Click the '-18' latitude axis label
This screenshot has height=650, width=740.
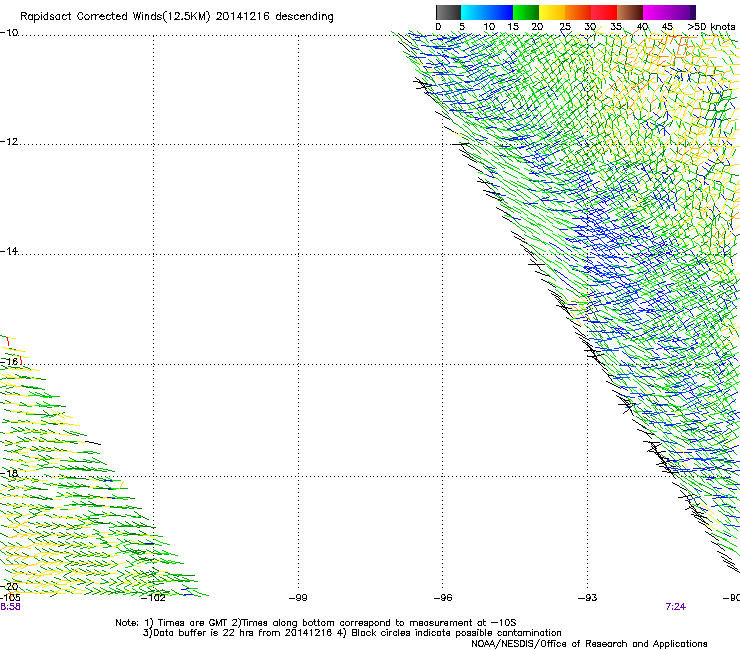(9, 473)
